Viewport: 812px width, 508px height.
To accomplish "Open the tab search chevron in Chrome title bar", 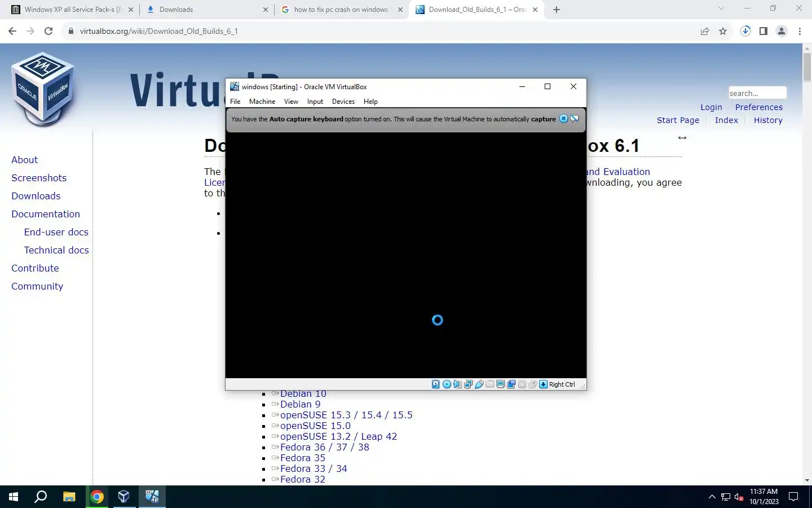I will [721, 8].
